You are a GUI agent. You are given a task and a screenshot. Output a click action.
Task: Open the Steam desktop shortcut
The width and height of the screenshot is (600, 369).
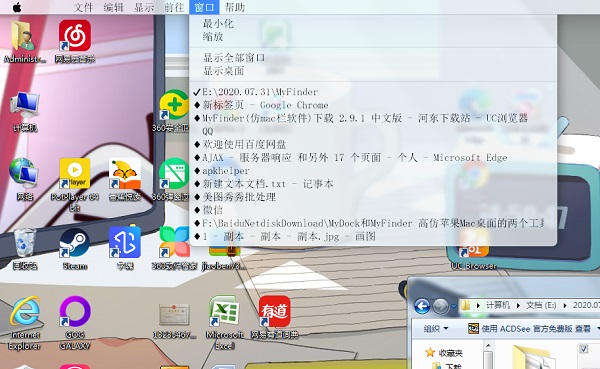point(75,249)
